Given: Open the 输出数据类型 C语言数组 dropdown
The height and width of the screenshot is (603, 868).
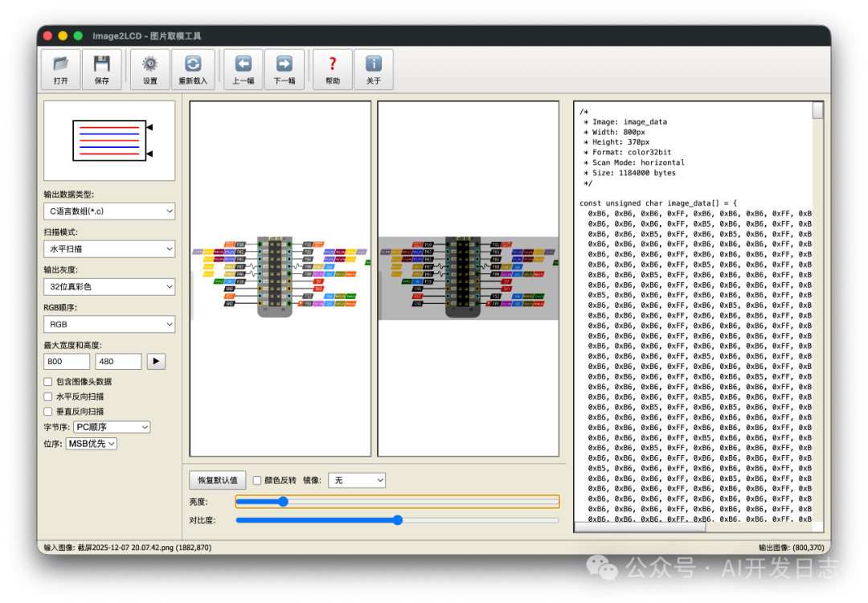Looking at the screenshot, I should pos(109,211).
